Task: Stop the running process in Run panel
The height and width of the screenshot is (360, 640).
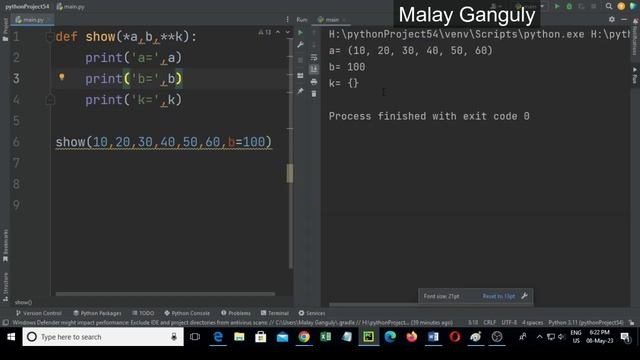Action: (300, 60)
